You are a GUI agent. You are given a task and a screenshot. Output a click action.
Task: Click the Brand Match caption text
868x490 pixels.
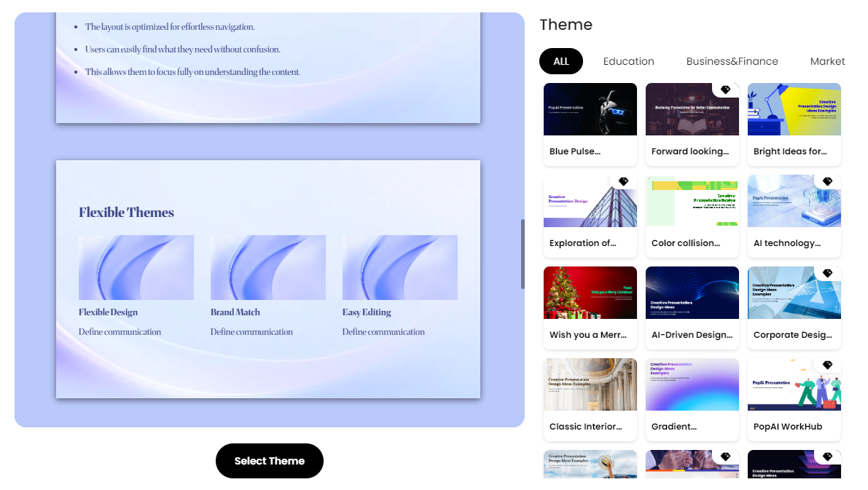[235, 312]
